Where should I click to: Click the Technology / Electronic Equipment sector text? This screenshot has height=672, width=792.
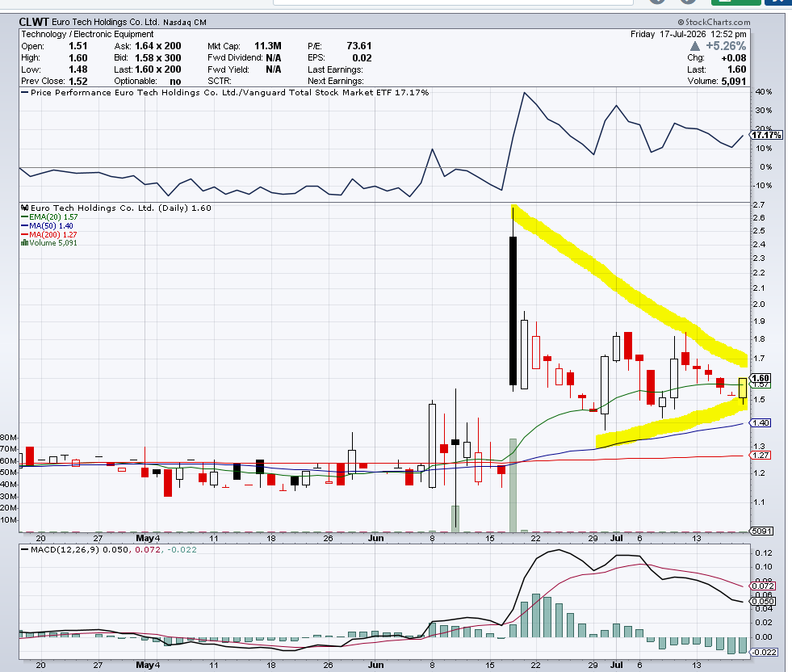coord(87,34)
